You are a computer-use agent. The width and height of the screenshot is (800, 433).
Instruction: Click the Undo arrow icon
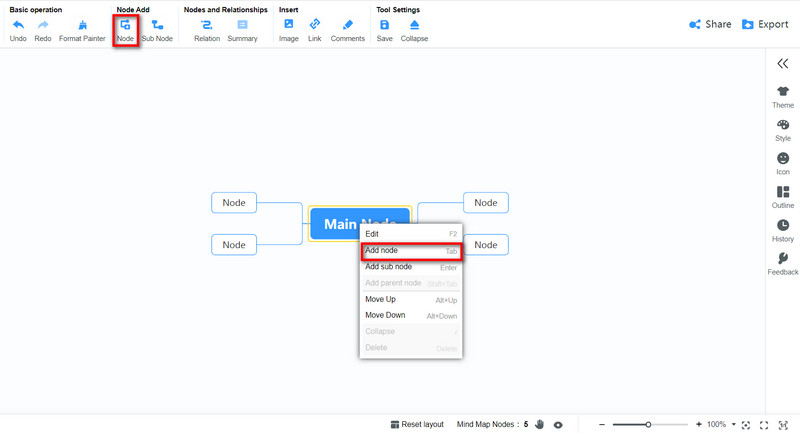[x=18, y=25]
